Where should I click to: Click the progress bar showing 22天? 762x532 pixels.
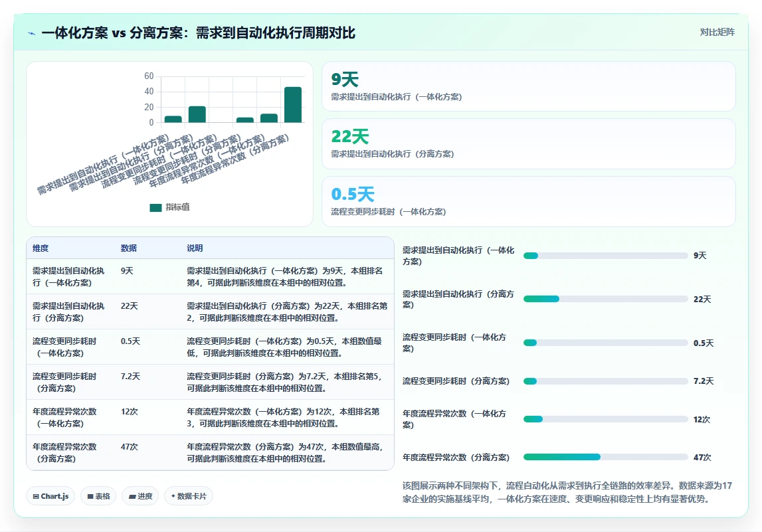[605, 299]
